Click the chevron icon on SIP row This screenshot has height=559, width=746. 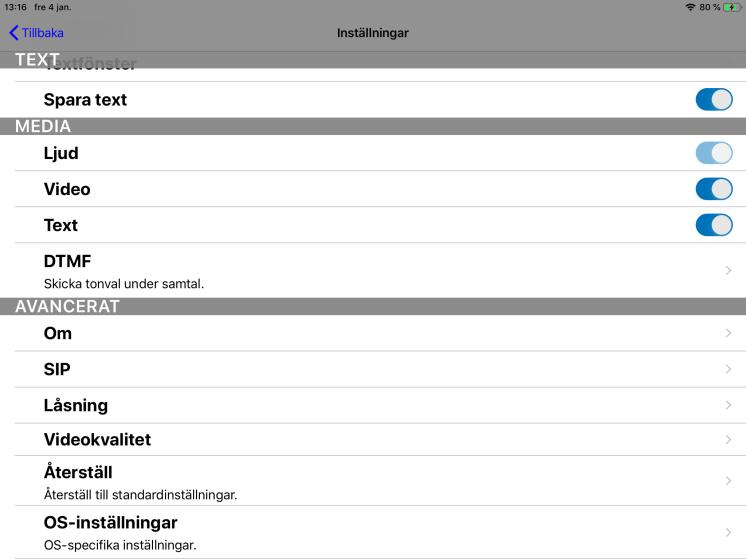(x=728, y=369)
